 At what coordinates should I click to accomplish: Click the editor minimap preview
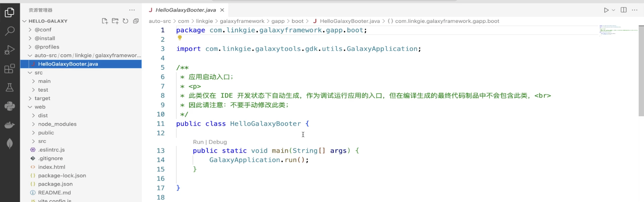click(x=618, y=31)
